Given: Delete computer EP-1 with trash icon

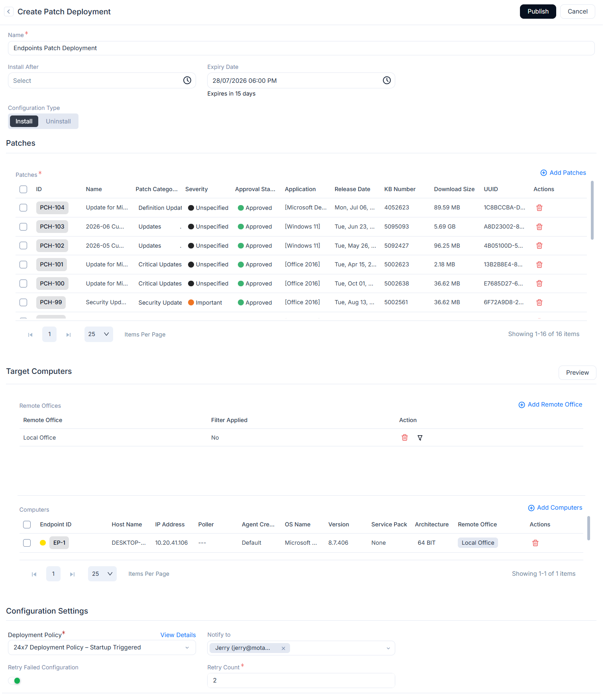Looking at the screenshot, I should point(535,543).
